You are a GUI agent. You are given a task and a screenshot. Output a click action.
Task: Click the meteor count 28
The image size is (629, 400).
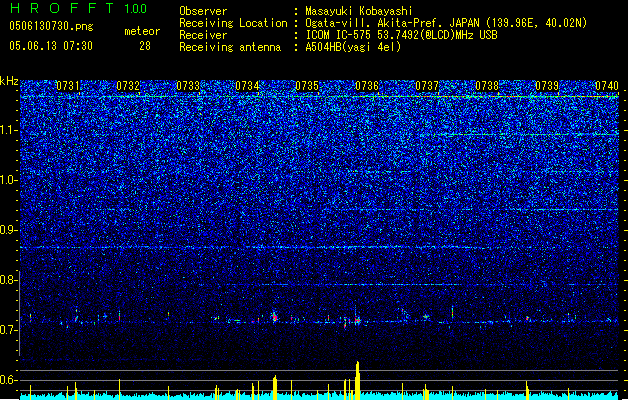pos(145,46)
